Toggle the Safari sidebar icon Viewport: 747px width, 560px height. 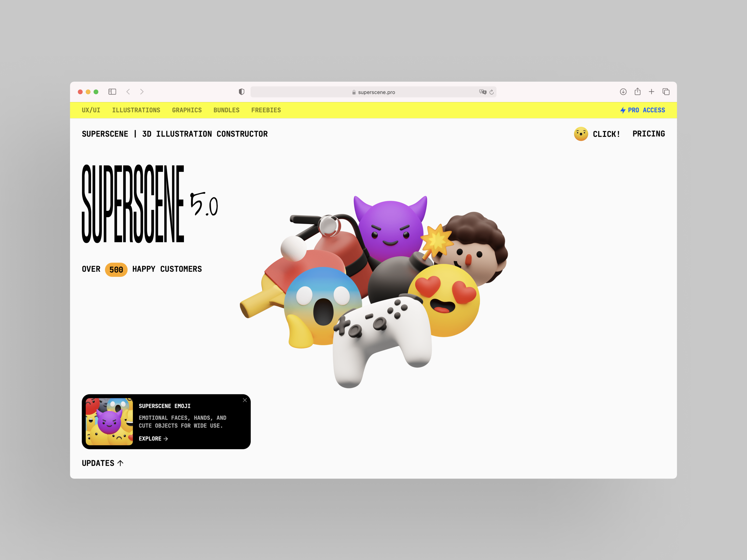(112, 92)
